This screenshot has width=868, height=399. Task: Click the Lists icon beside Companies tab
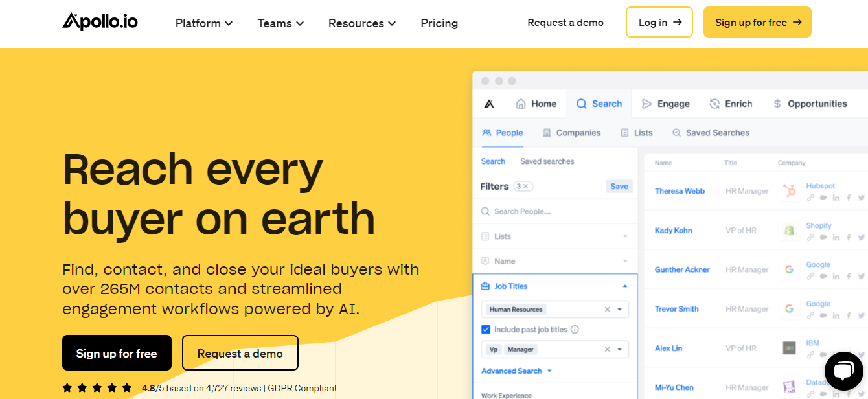point(624,133)
